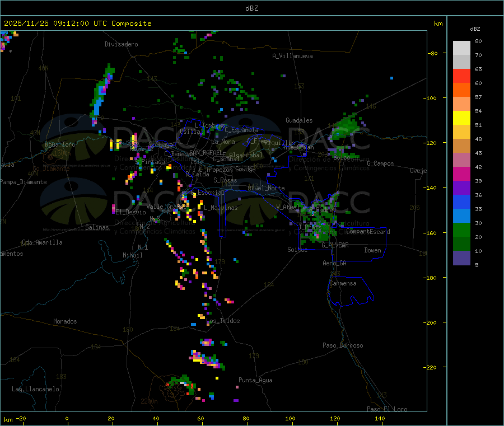Click the 0 km tick on bottom axis

coord(67,418)
